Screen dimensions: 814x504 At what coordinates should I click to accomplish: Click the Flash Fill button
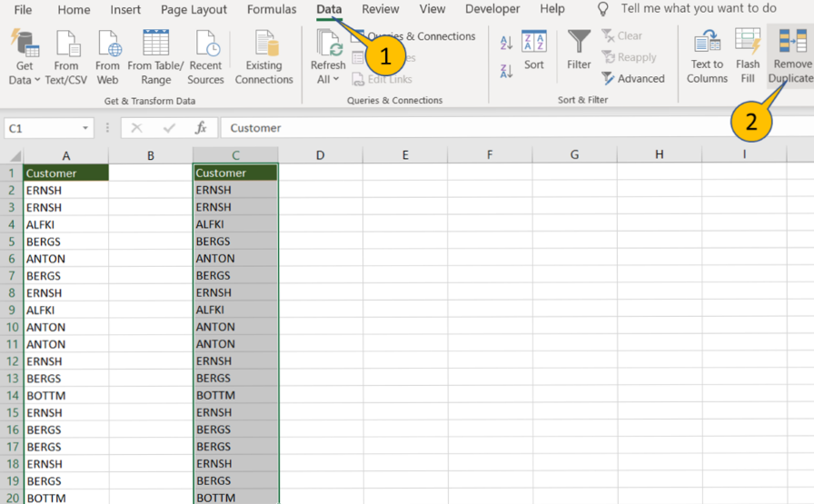[x=748, y=56]
